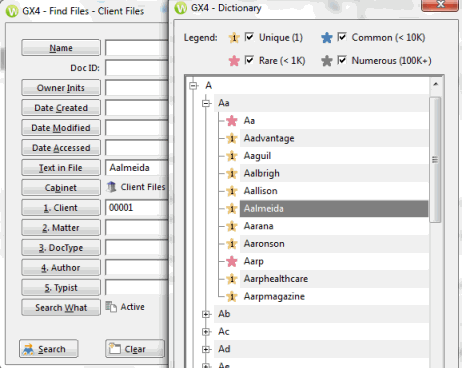Collapse the Aa tree node
The image size is (462, 368).
click(206, 103)
